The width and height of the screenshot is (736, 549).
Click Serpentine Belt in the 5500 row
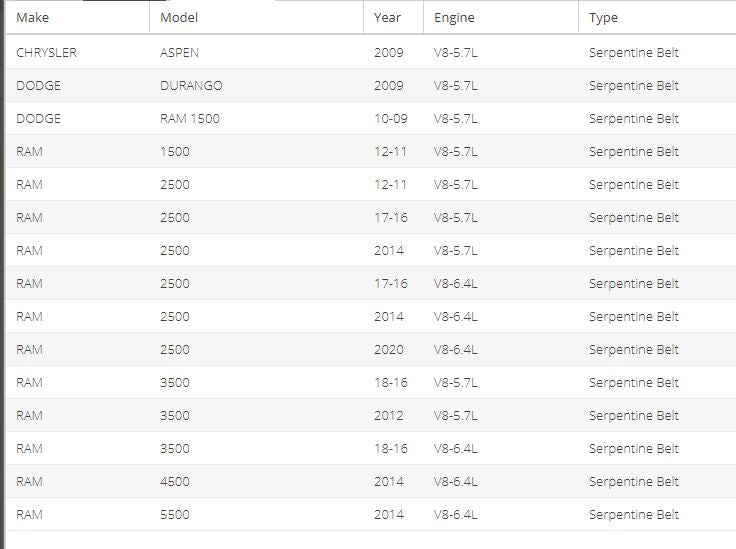tap(634, 515)
